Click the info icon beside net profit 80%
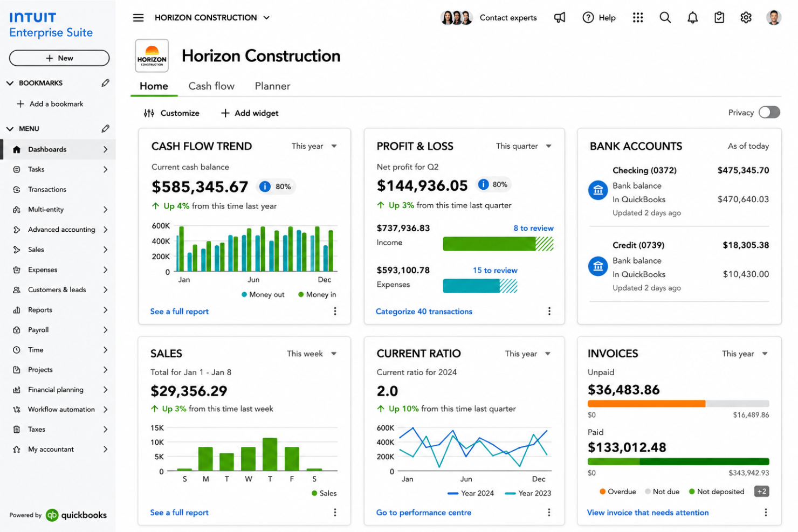Viewport: 798px width, 532px height. point(483,184)
